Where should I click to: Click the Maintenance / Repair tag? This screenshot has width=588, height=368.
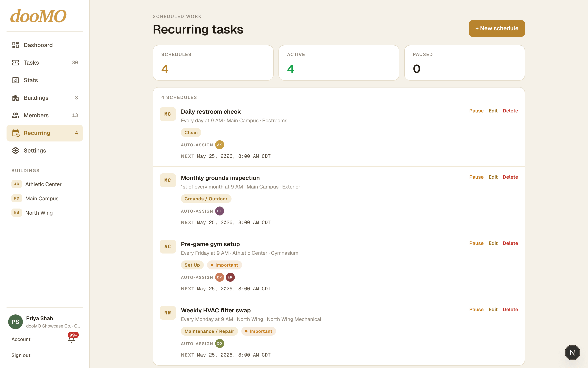209,331
